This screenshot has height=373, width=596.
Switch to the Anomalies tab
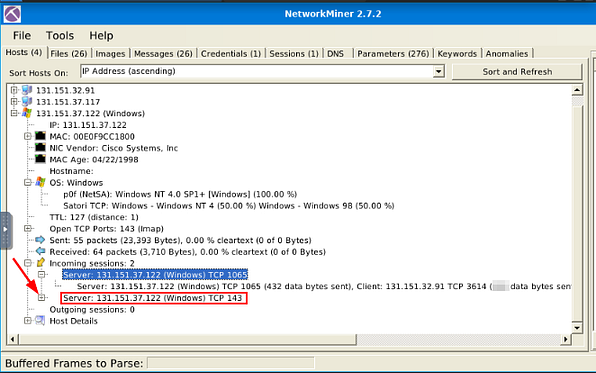coord(507,54)
